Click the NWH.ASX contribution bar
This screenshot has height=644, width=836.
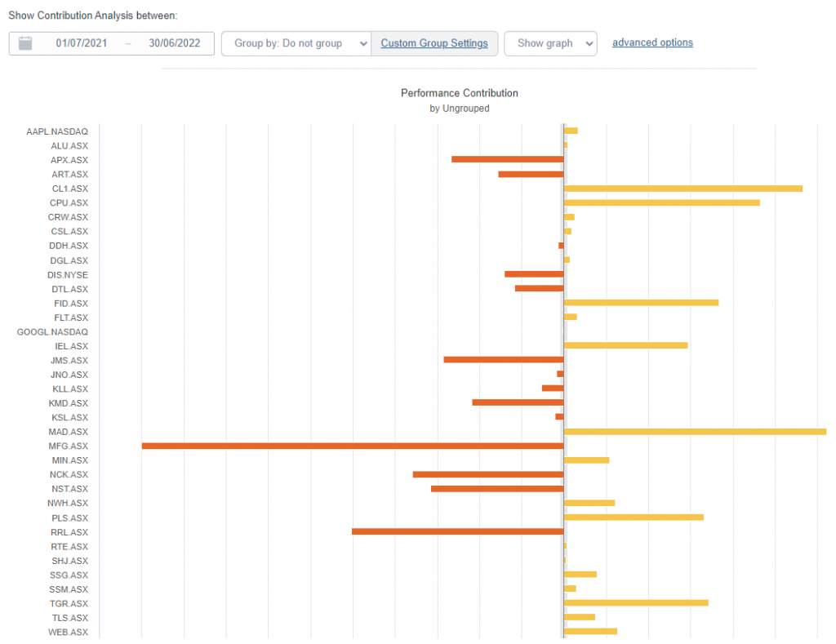pyautogui.click(x=589, y=503)
